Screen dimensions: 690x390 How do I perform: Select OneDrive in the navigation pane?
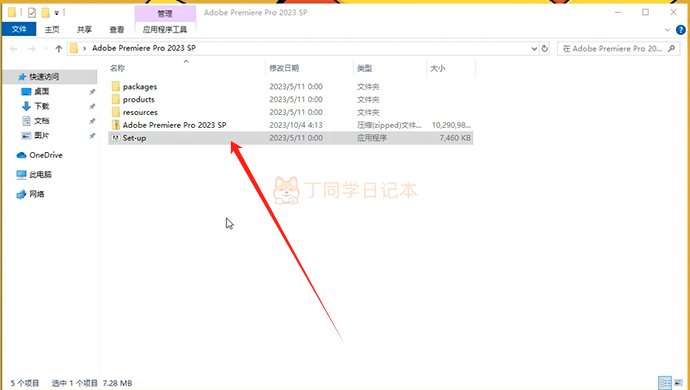[x=46, y=155]
